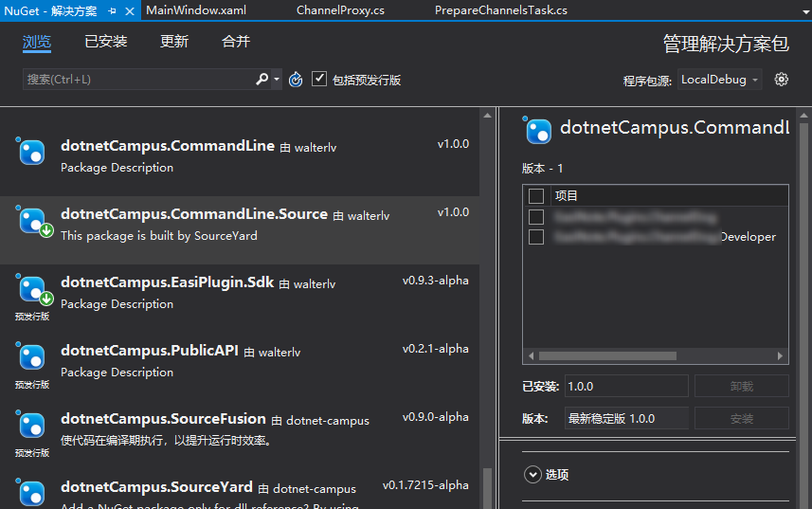Switch to 合并 tab
Viewport: 812px width, 509px height.
tap(236, 42)
